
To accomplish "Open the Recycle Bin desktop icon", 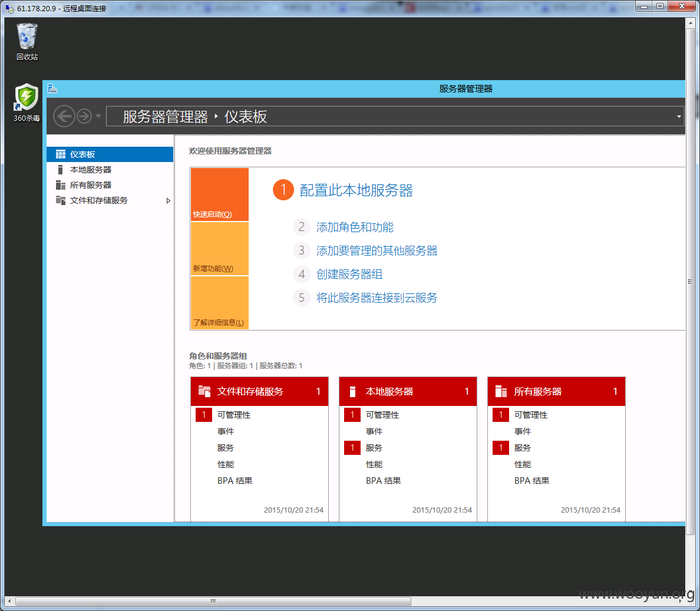I will [x=27, y=41].
